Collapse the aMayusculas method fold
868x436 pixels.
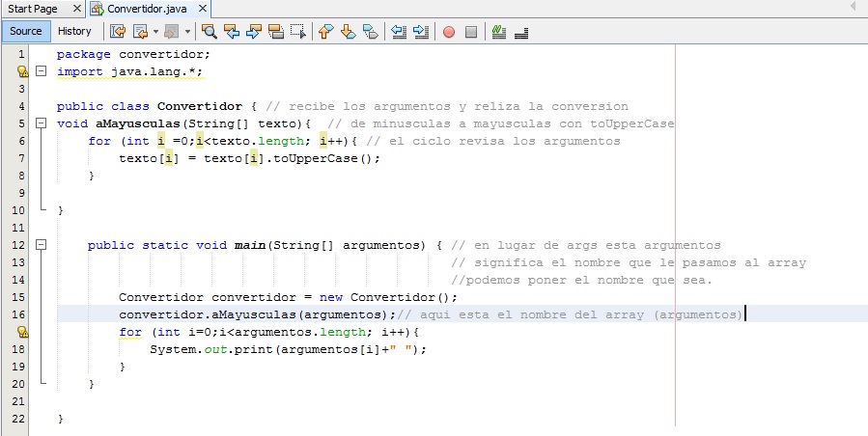click(x=41, y=124)
